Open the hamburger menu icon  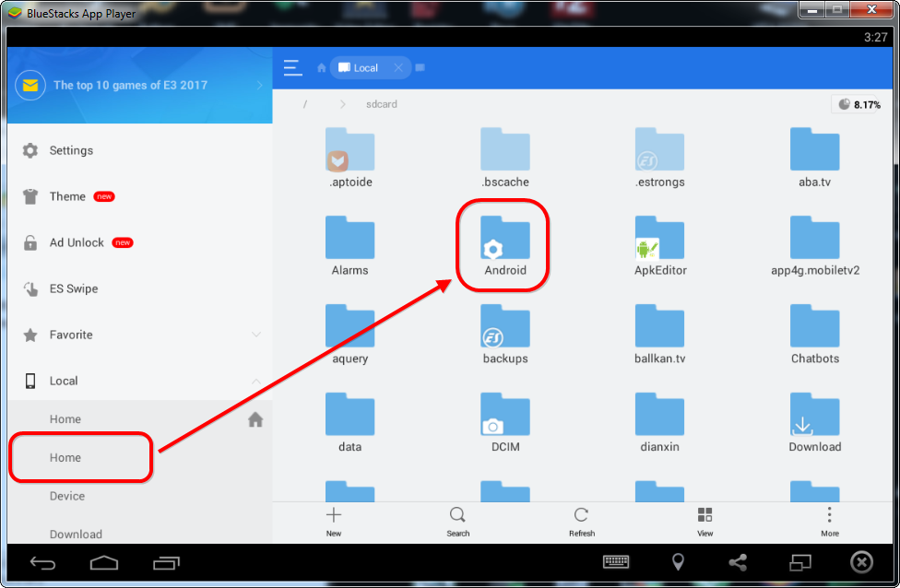pyautogui.click(x=293, y=67)
